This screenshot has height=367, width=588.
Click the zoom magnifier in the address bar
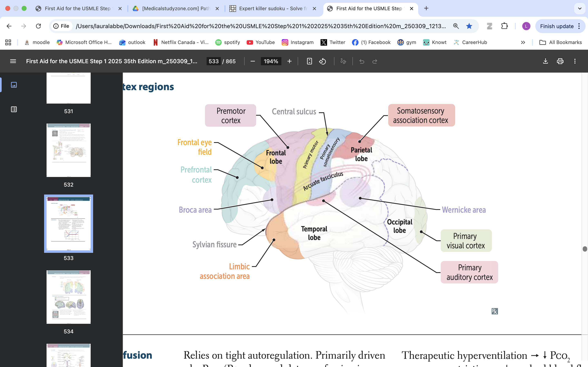[x=456, y=26]
